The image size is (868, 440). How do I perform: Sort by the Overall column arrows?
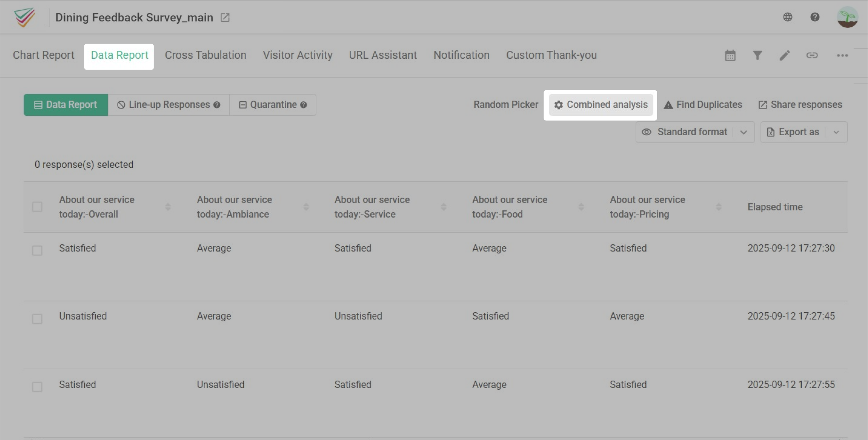[168, 207]
